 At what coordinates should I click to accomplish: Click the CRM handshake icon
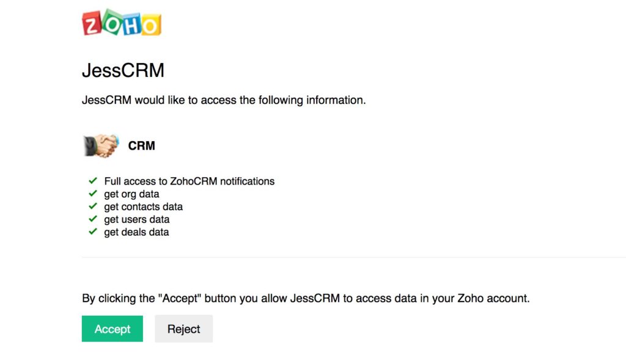point(101,145)
